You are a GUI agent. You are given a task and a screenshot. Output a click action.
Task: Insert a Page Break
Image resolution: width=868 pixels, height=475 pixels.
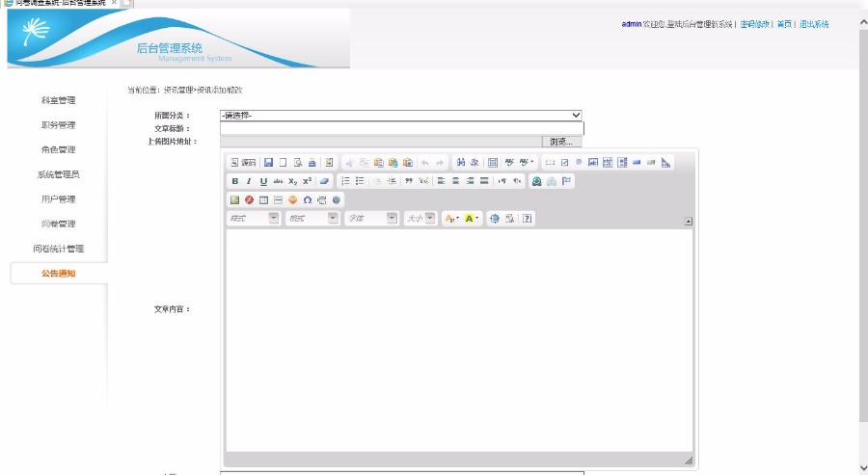click(x=321, y=200)
